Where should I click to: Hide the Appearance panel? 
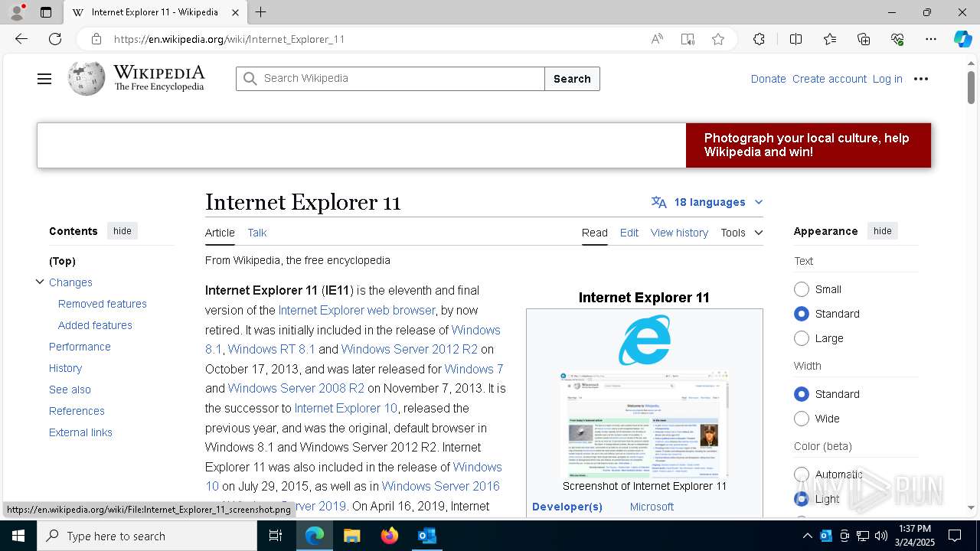pyautogui.click(x=883, y=231)
